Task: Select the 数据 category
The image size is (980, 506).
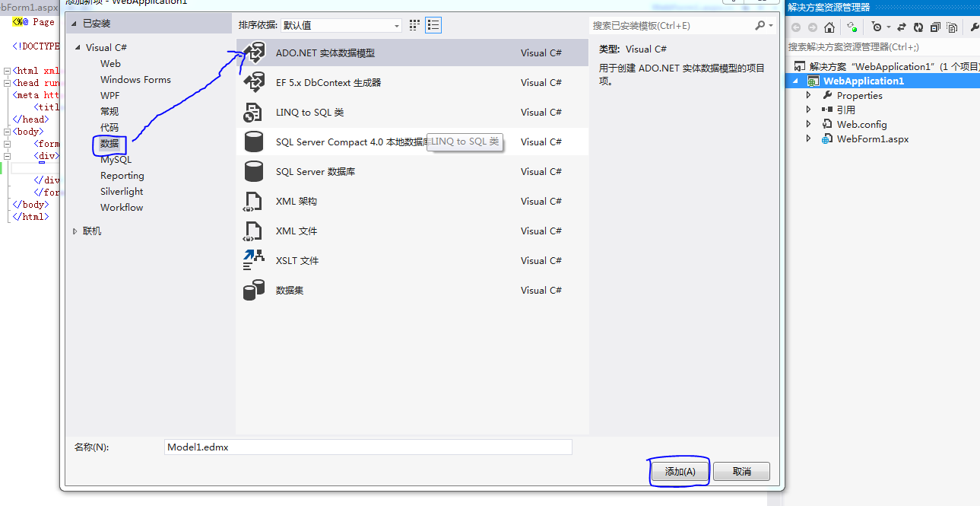Action: coord(109,144)
